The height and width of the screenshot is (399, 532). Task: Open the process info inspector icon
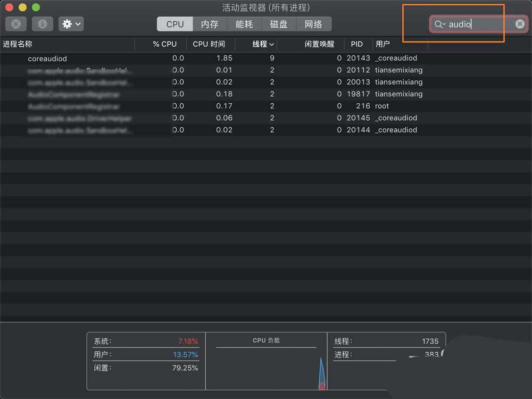tap(43, 24)
